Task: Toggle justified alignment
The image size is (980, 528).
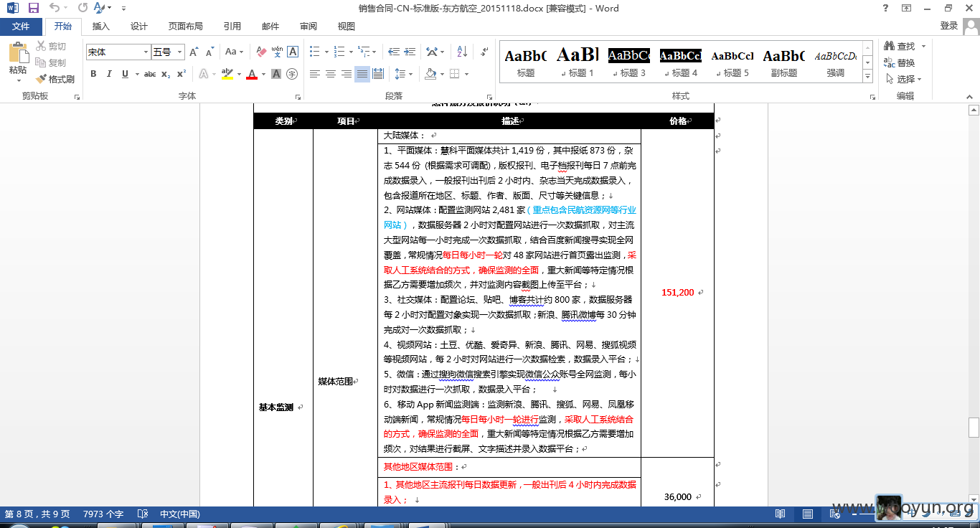Action: [x=362, y=74]
